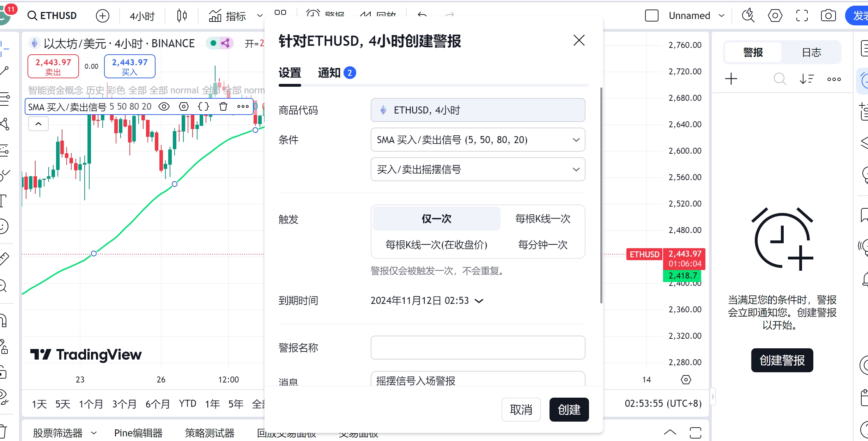The image size is (868, 441).
Task: Open the 指标 indicators menu
Action: coord(227,16)
